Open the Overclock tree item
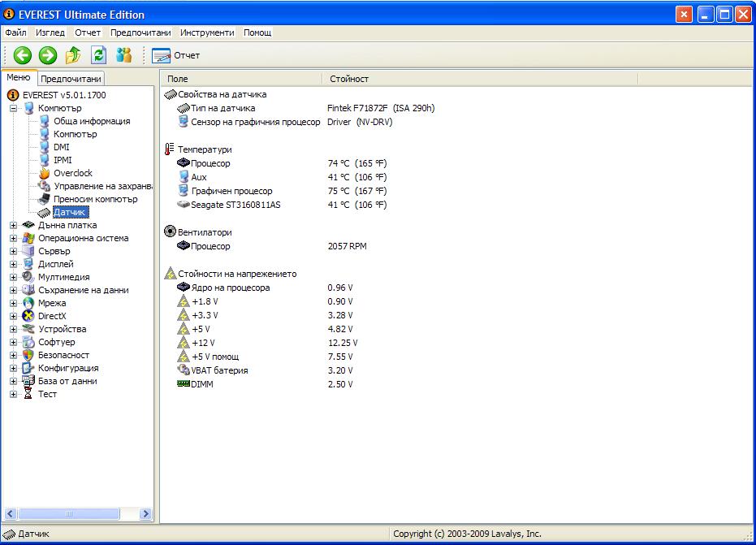756x545 pixels. coord(73,173)
